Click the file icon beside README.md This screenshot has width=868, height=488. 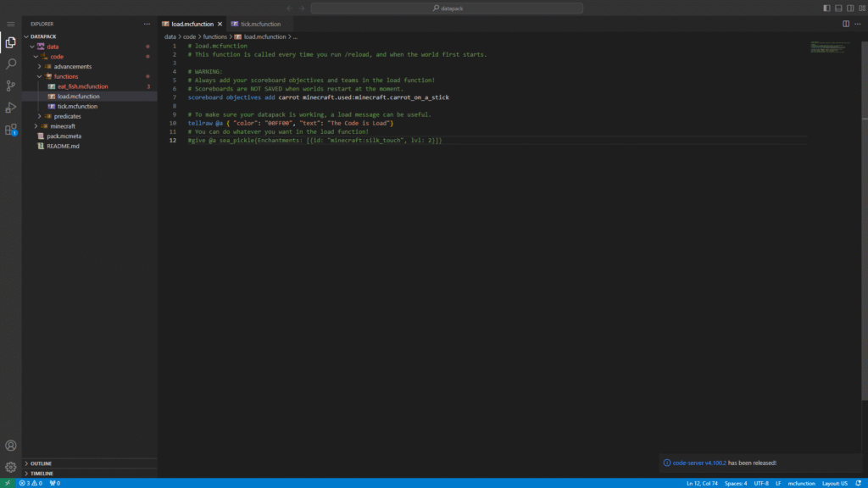pyautogui.click(x=41, y=146)
